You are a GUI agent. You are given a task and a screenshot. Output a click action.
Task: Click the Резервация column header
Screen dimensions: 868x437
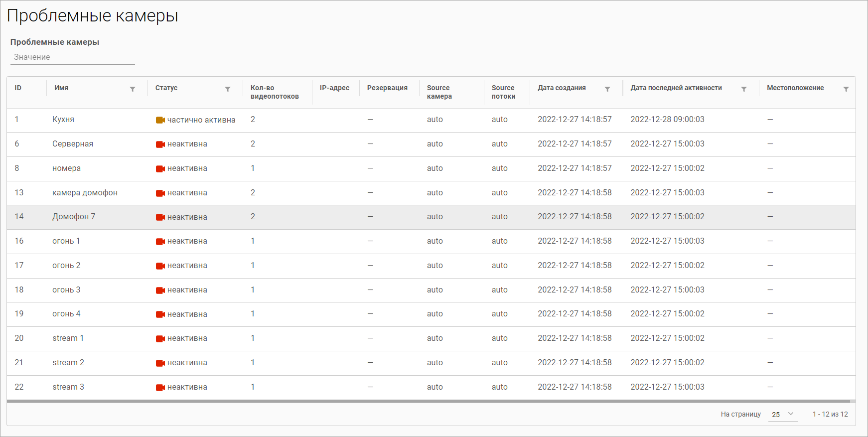(x=387, y=88)
